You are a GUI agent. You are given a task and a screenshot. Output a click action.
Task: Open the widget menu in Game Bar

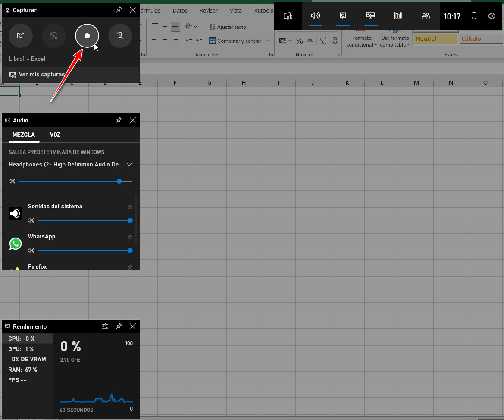pyautogui.click(x=288, y=16)
